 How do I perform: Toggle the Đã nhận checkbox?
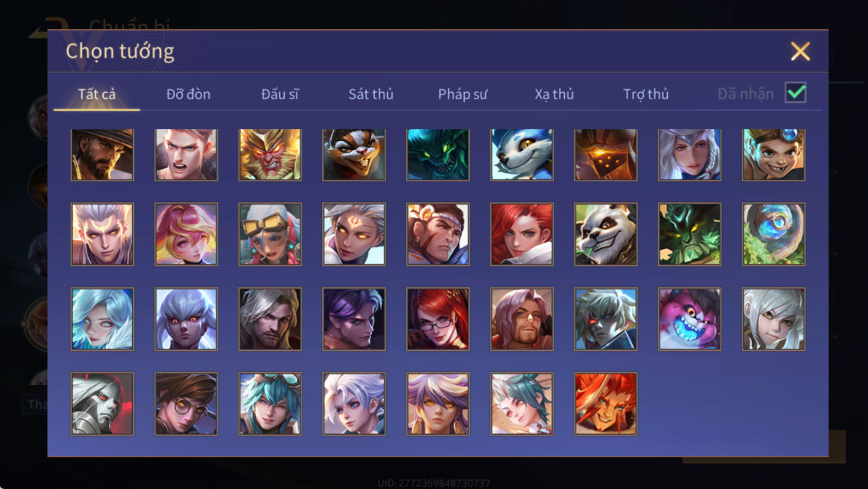point(795,93)
